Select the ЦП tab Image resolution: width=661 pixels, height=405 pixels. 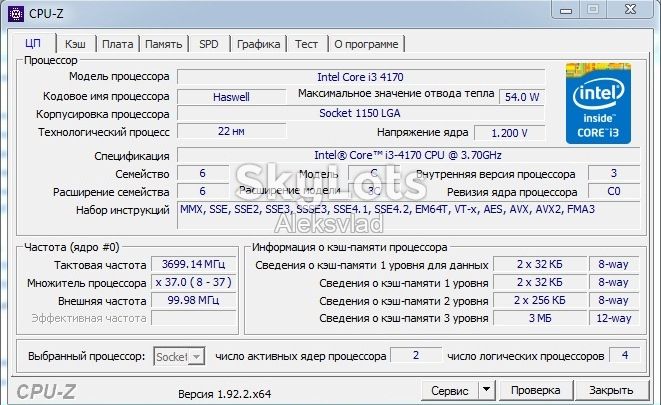pyautogui.click(x=33, y=43)
